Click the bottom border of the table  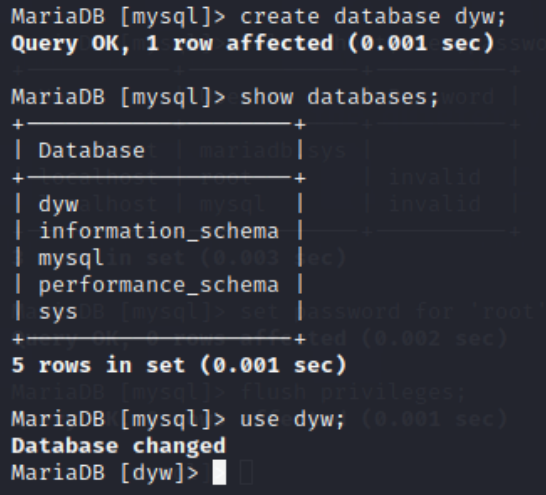(x=159, y=339)
